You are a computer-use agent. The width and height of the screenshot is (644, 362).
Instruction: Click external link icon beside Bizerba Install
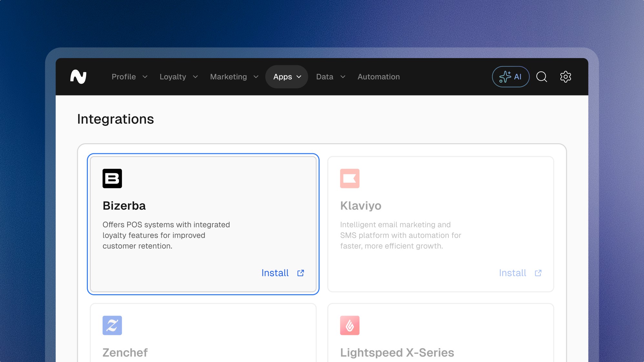[301, 273]
